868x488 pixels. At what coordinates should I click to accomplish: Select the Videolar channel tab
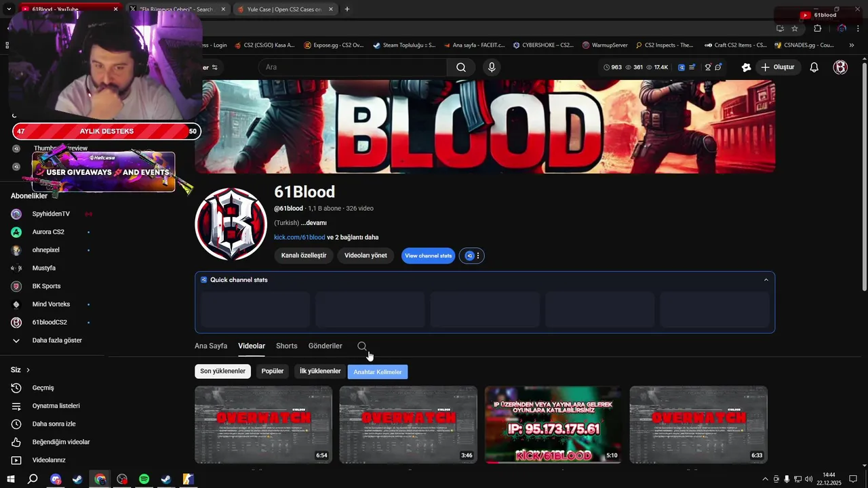[x=252, y=346]
